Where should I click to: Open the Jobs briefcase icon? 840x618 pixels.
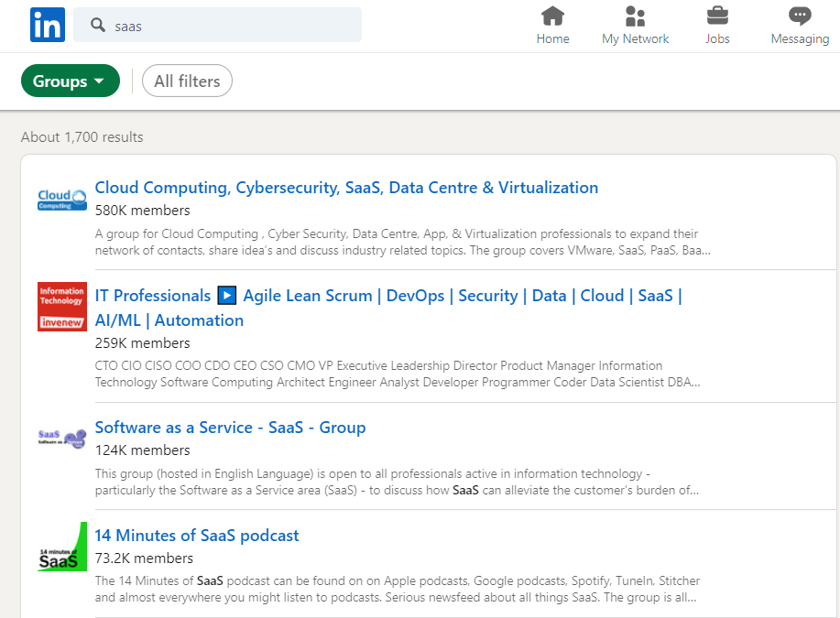[717, 16]
